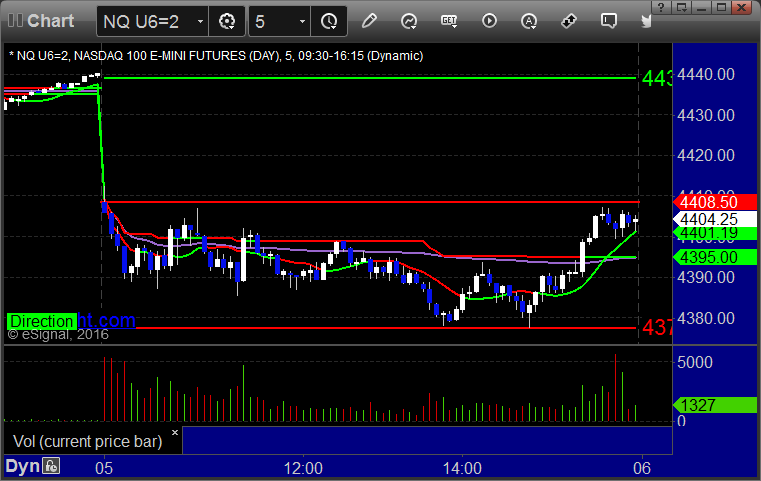Screen dimensions: 761x481
Task: Click the Chart title label
Action: (x=50, y=21)
